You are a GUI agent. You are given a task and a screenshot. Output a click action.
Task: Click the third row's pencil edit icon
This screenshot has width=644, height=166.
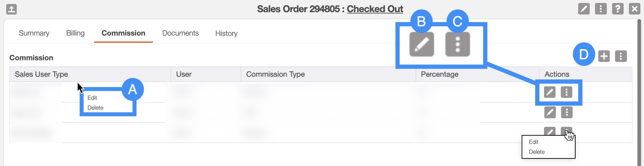pos(550,131)
